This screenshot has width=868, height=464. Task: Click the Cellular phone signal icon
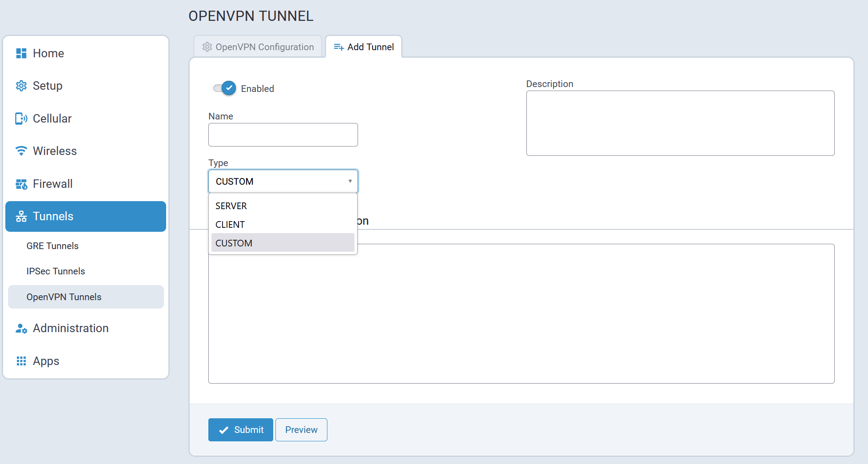pos(21,119)
